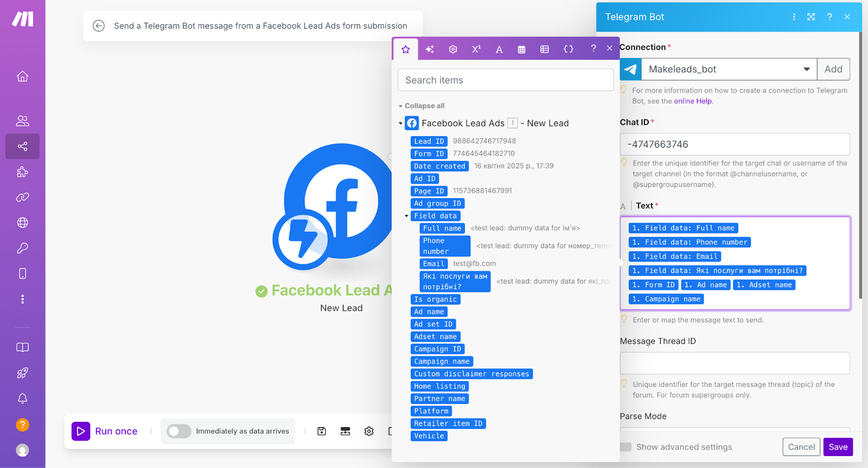Select the Campaign ID item
The image size is (868, 468).
(x=437, y=349)
